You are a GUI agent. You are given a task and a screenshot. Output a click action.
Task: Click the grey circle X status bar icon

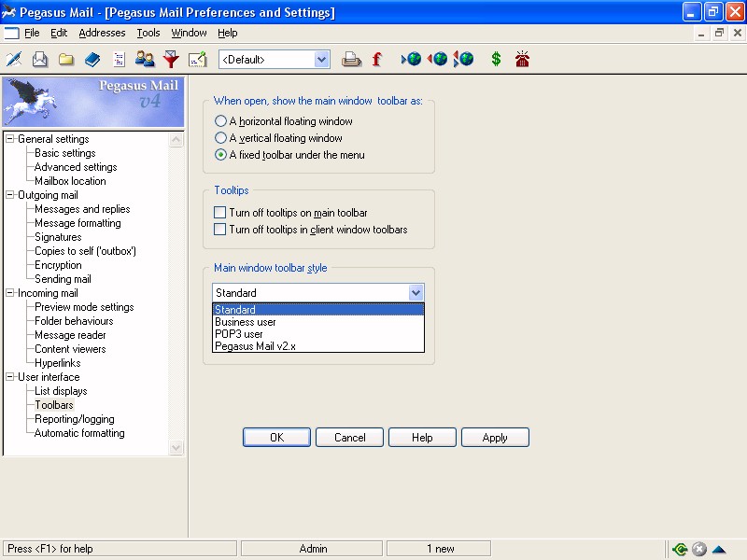pyautogui.click(x=698, y=549)
